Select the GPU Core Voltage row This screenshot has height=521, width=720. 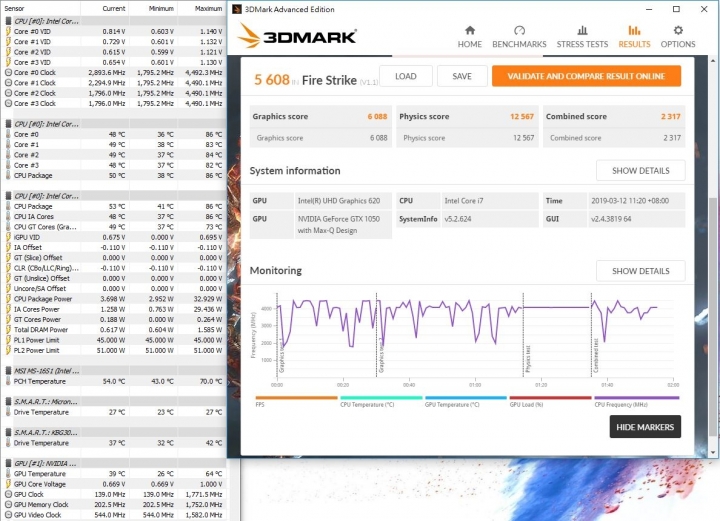113,484
